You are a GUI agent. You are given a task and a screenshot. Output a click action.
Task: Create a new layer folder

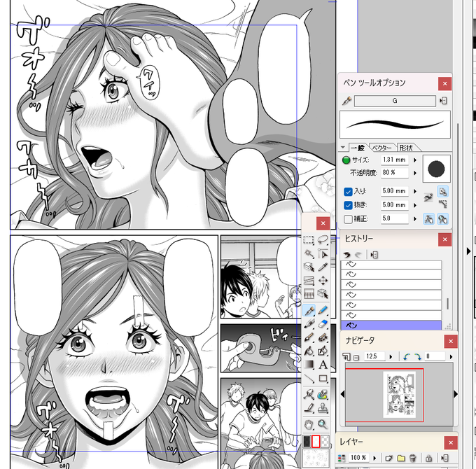401,458
